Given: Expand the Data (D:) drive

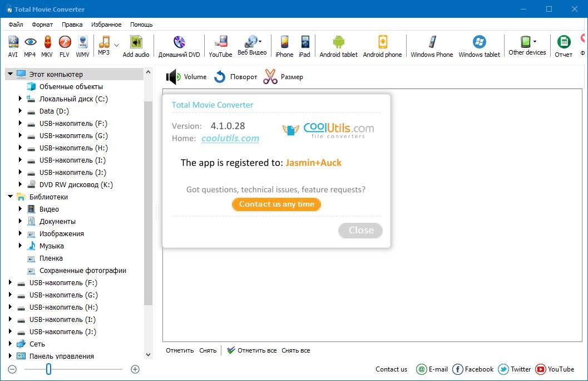Looking at the screenshot, I should pyautogui.click(x=20, y=111).
